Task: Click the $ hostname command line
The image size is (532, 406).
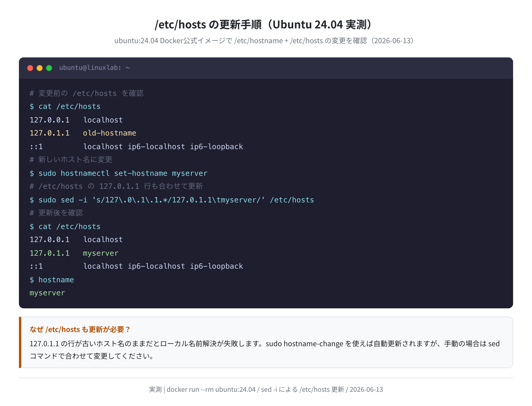Action: pyautogui.click(x=52, y=280)
